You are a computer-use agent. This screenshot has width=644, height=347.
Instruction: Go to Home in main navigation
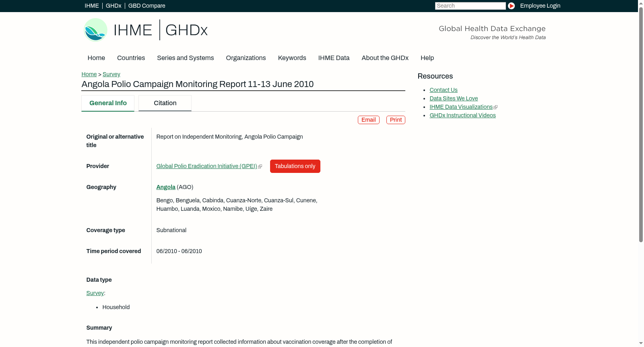click(96, 58)
